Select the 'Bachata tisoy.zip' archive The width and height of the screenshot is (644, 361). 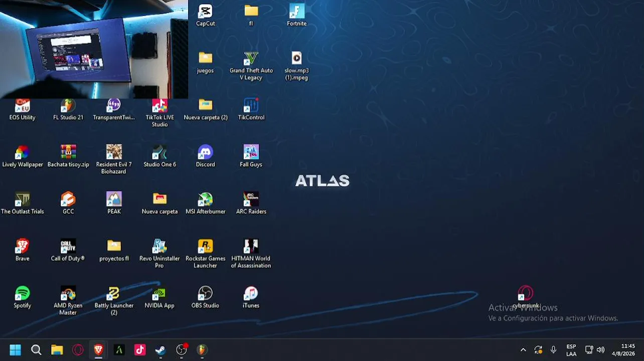point(68,156)
